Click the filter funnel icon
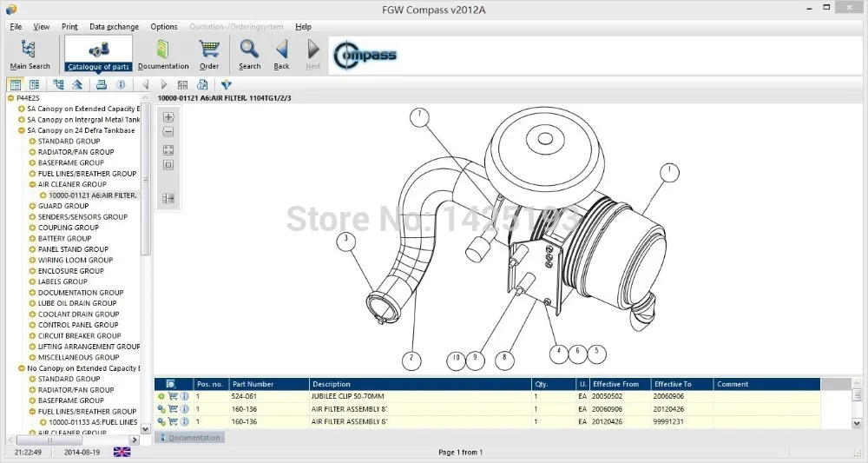Viewport: 868px width, 463px height. pyautogui.click(x=226, y=85)
